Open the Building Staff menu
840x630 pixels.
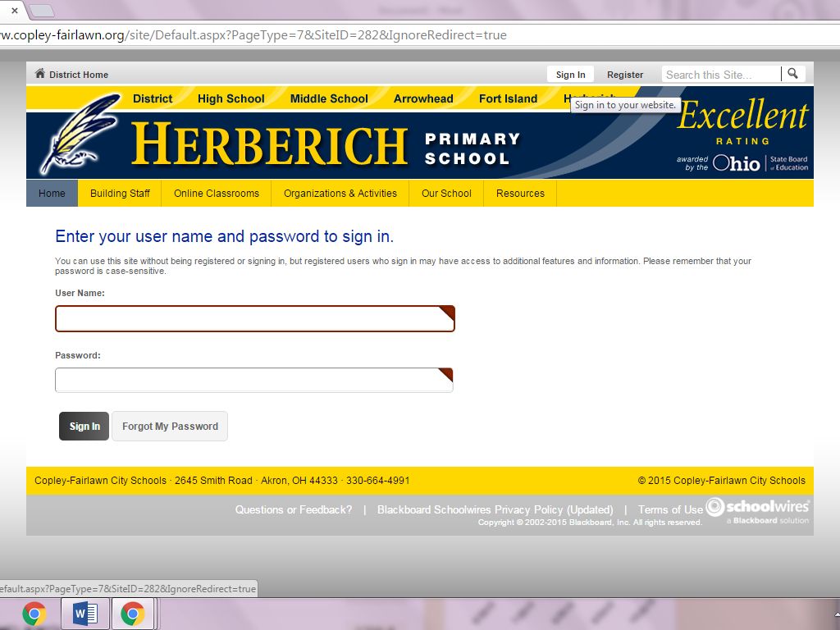pos(120,194)
